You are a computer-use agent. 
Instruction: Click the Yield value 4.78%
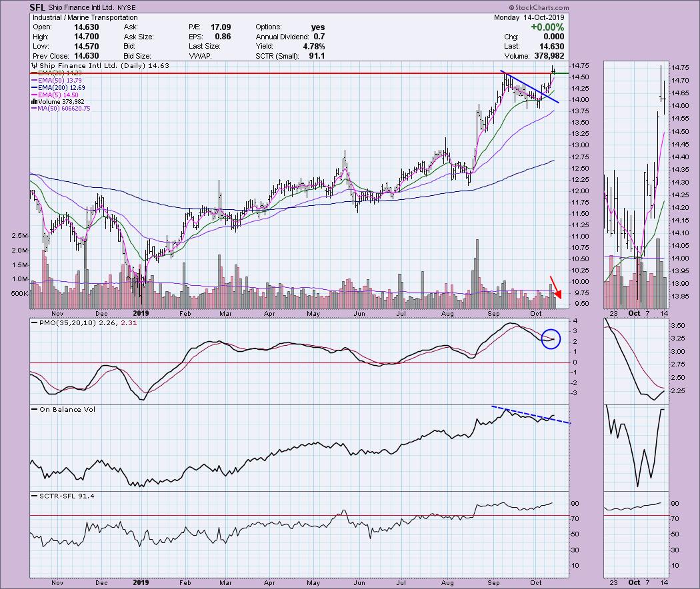[x=314, y=47]
